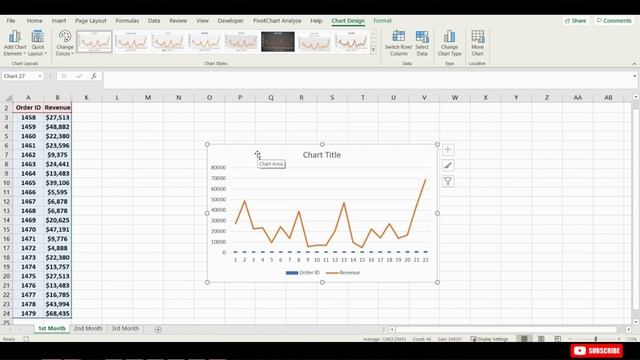Switch to 2nd Month sheet
Image resolution: width=640 pixels, height=360 pixels.
88,329
